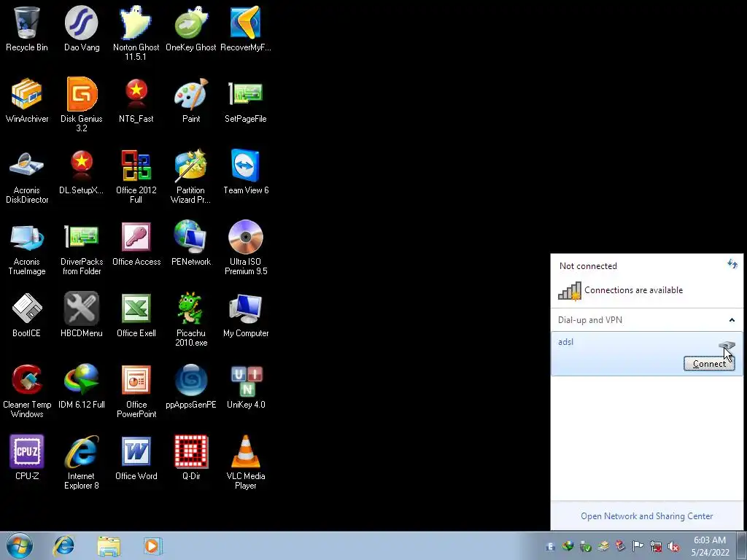747x560 pixels.
Task: Collapse the Dial-up and VPN section
Action: tap(732, 320)
